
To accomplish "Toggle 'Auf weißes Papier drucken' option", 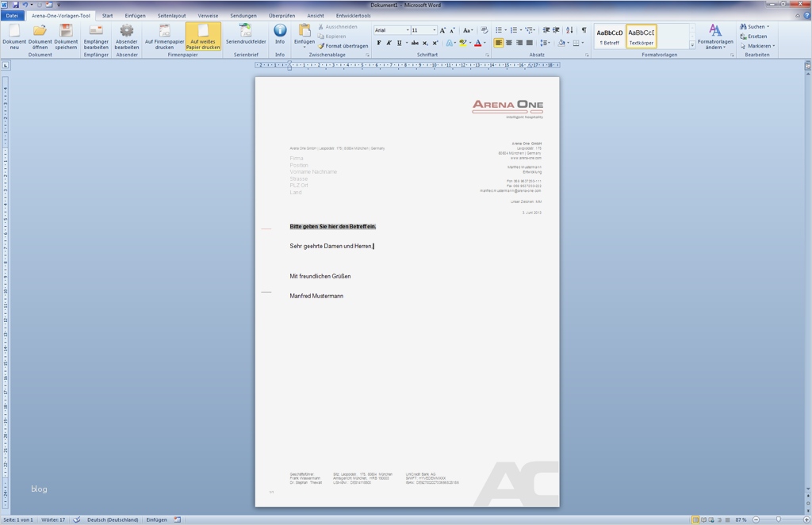I will 204,36.
